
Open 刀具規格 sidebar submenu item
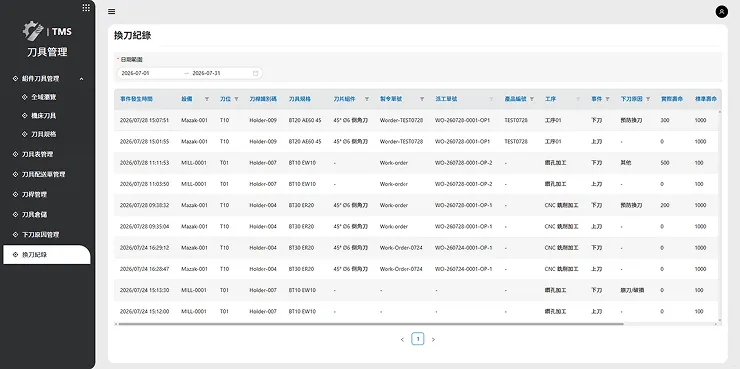(43, 134)
